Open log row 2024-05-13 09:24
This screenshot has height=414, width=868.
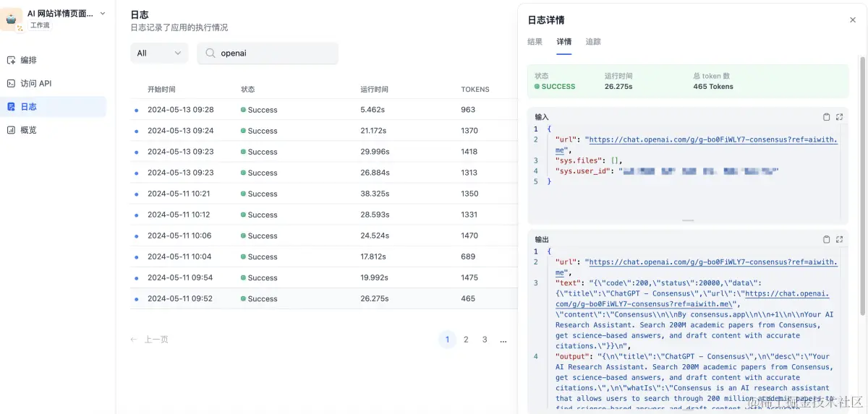(323, 131)
